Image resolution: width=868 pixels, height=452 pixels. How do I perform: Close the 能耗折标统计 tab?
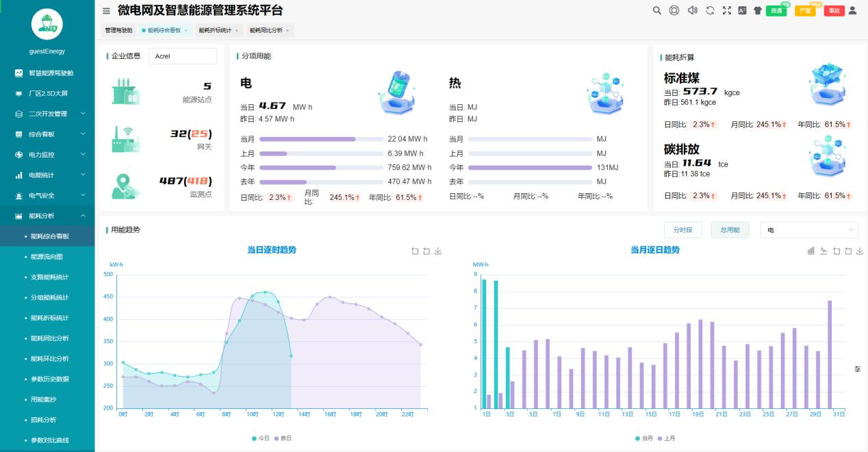[236, 31]
